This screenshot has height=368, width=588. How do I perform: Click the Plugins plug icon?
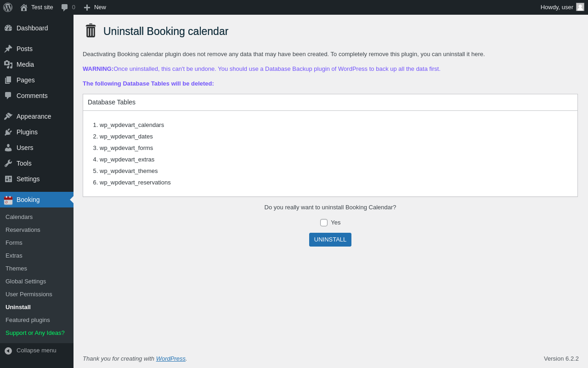8,132
